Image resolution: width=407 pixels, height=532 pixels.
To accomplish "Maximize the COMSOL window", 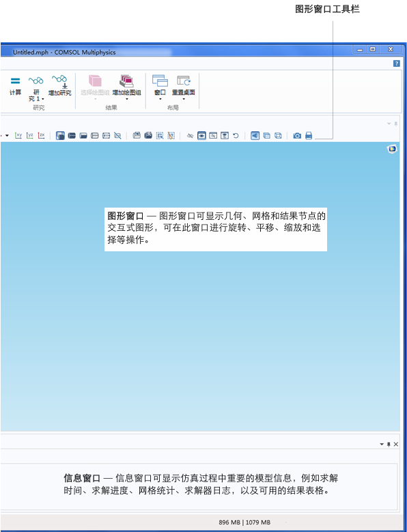I will tap(373, 50).
